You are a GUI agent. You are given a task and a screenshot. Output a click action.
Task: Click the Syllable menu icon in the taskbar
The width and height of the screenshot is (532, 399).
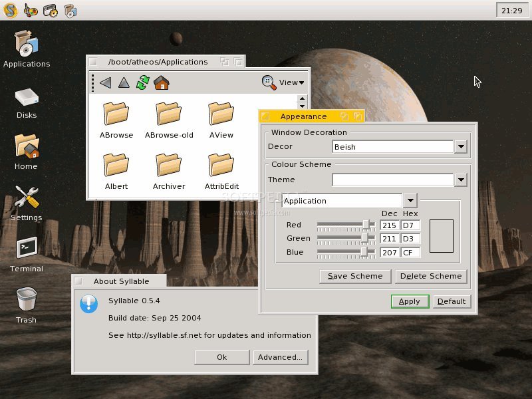pos(9,11)
